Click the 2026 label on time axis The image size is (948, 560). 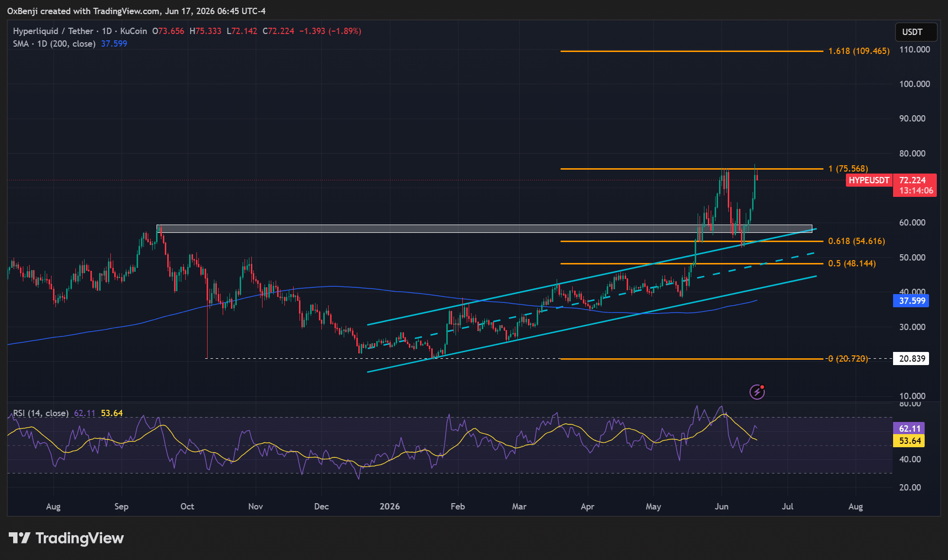coord(389,507)
